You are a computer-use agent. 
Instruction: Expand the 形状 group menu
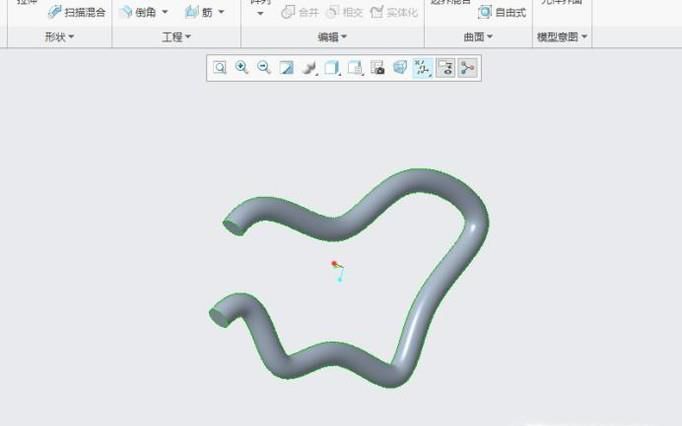[x=60, y=37]
